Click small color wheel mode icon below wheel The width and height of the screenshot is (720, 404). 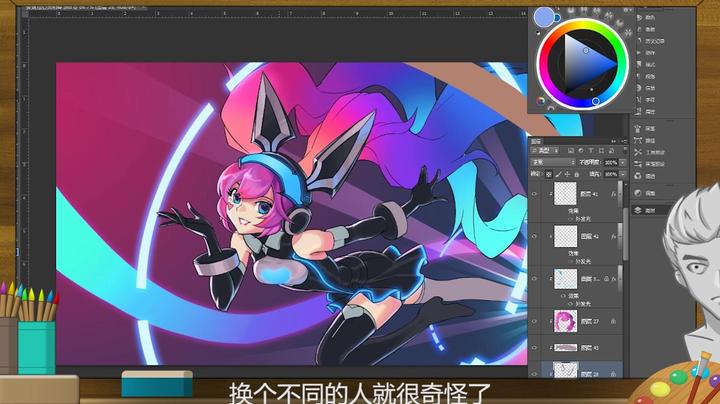click(541, 101)
